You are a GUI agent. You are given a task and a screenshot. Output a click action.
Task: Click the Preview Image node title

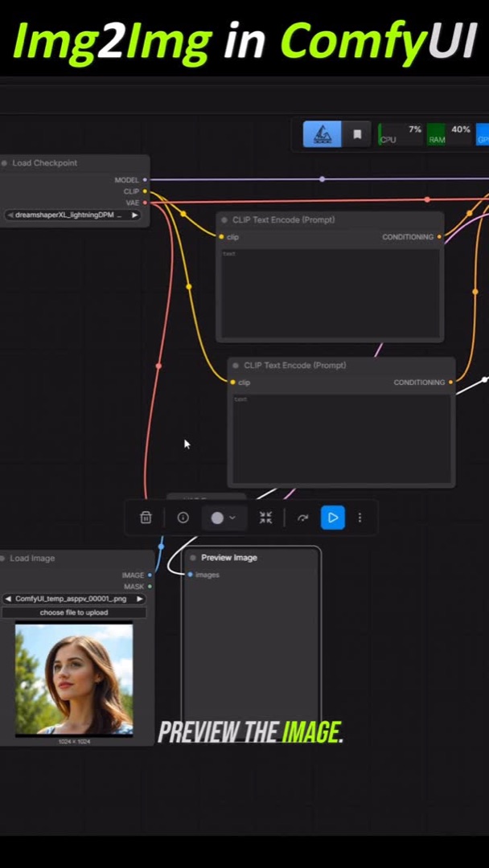(x=228, y=558)
